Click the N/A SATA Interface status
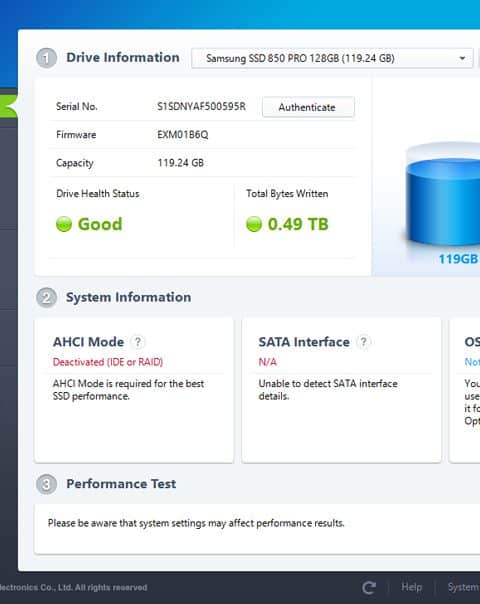480x604 pixels. (267, 362)
